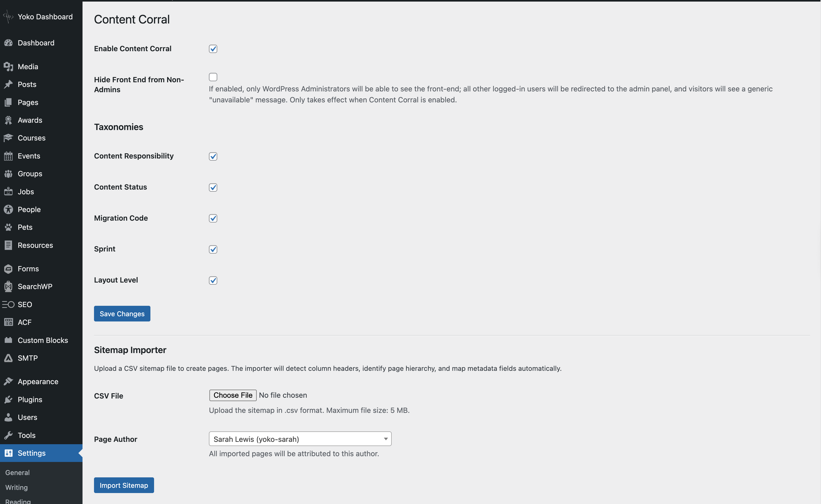Screen dimensions: 821x504
Task: Select the Awards sidebar icon
Action: point(8,120)
